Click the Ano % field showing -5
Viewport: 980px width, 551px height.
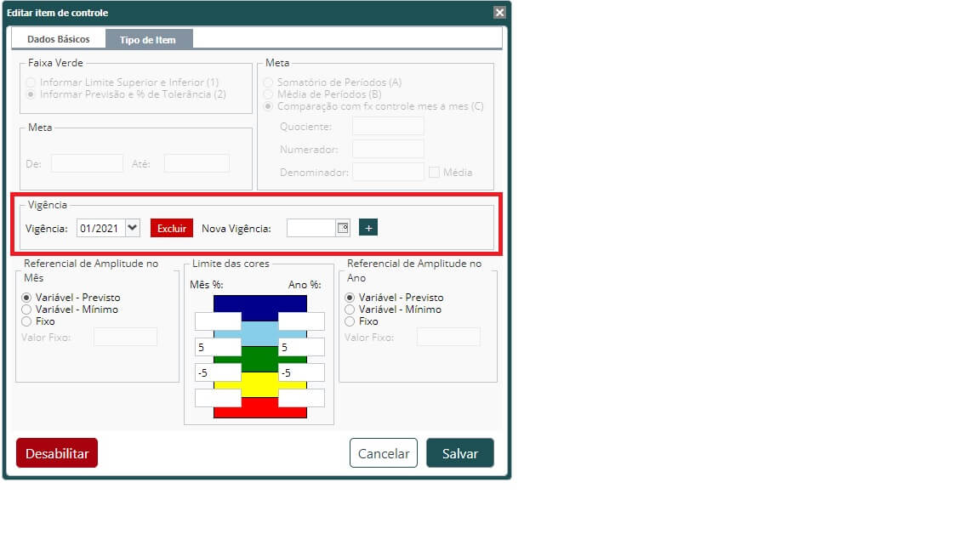click(x=301, y=373)
